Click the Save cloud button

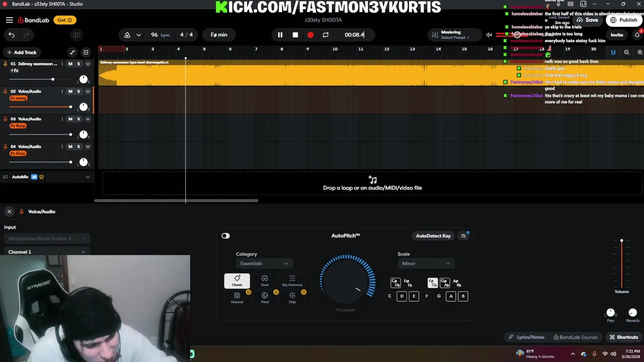(x=587, y=20)
